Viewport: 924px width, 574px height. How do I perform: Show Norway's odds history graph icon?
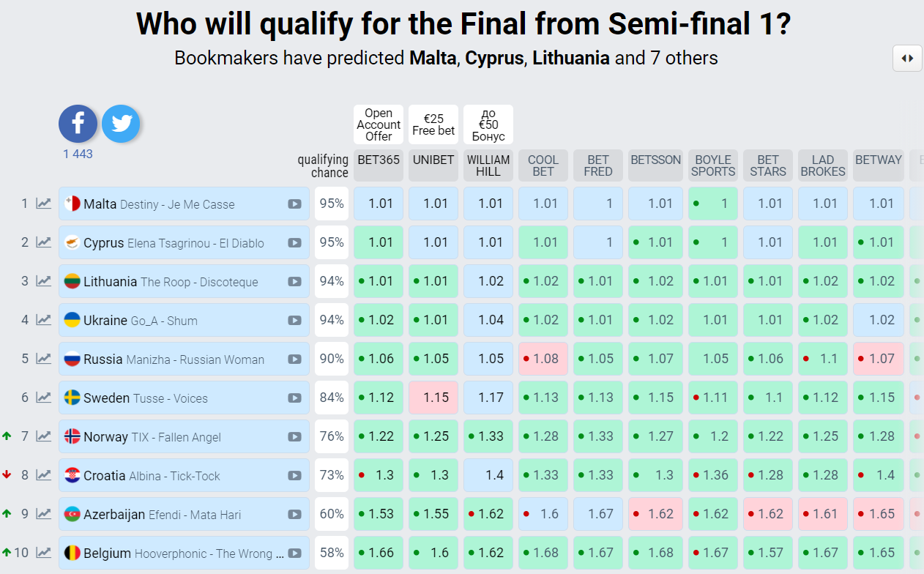[x=44, y=436]
